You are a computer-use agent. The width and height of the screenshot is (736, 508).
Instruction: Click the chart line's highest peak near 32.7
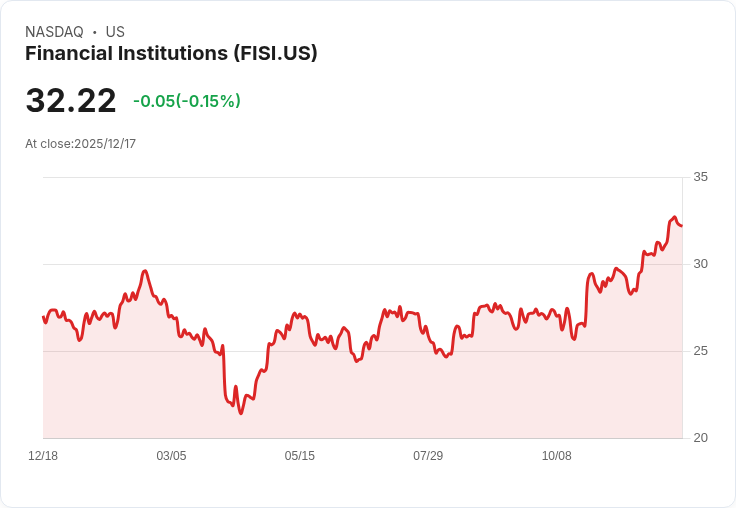[x=674, y=217]
